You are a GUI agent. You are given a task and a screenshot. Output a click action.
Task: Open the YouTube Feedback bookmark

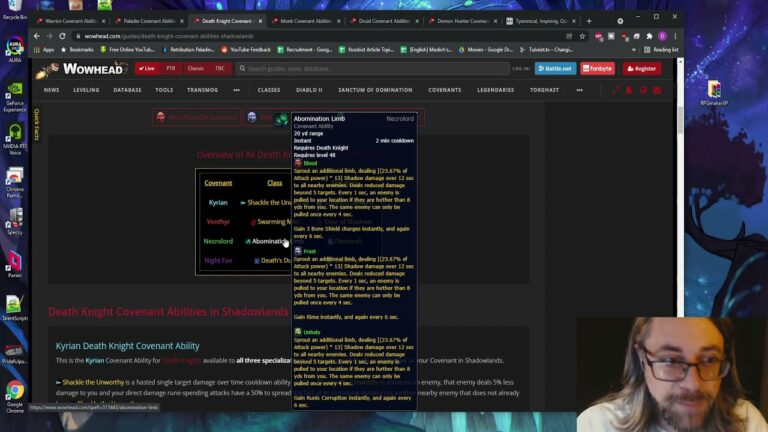coord(246,49)
